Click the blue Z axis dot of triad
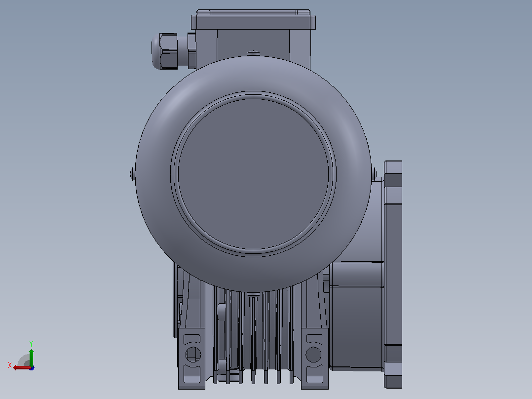532x399 pixels. tap(32, 368)
